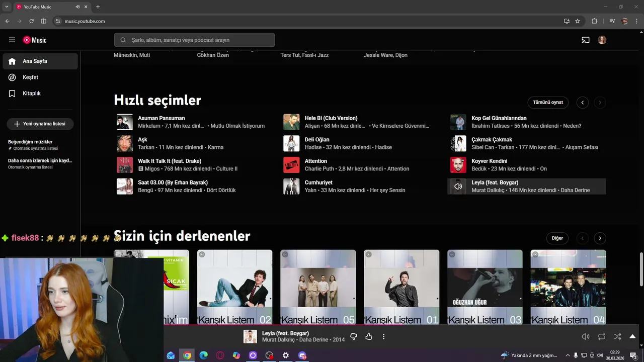Expand the player page arrow
Viewport: 644px width, 362px height.
pos(632,337)
